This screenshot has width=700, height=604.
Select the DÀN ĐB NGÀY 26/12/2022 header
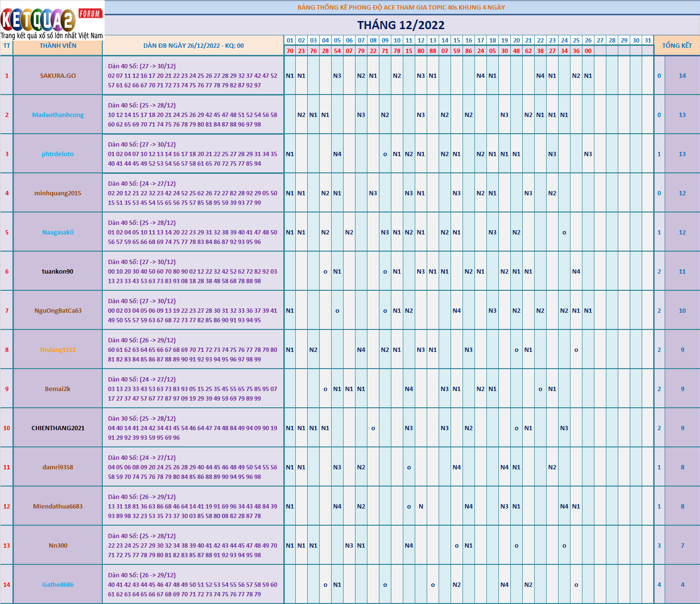[x=194, y=46]
